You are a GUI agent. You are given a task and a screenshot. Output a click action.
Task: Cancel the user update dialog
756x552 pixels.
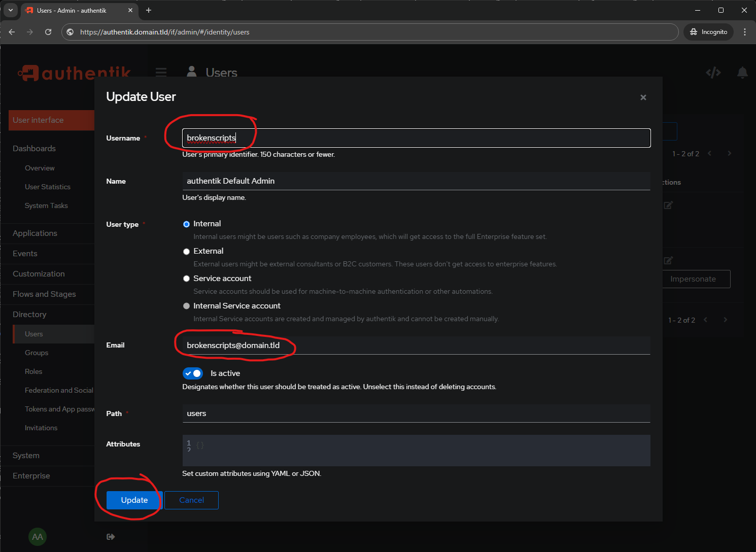191,500
